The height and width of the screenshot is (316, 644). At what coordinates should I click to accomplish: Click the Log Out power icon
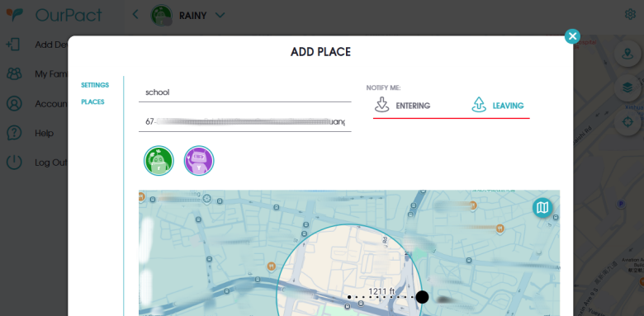point(14,163)
